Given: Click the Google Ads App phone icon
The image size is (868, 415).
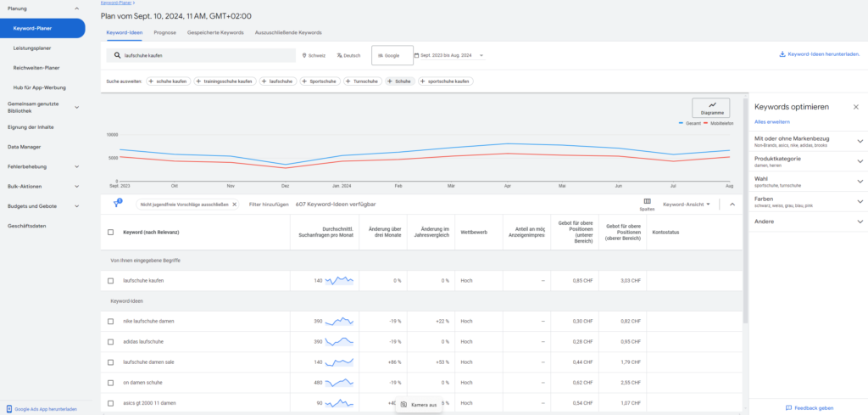Looking at the screenshot, I should coord(10,409).
